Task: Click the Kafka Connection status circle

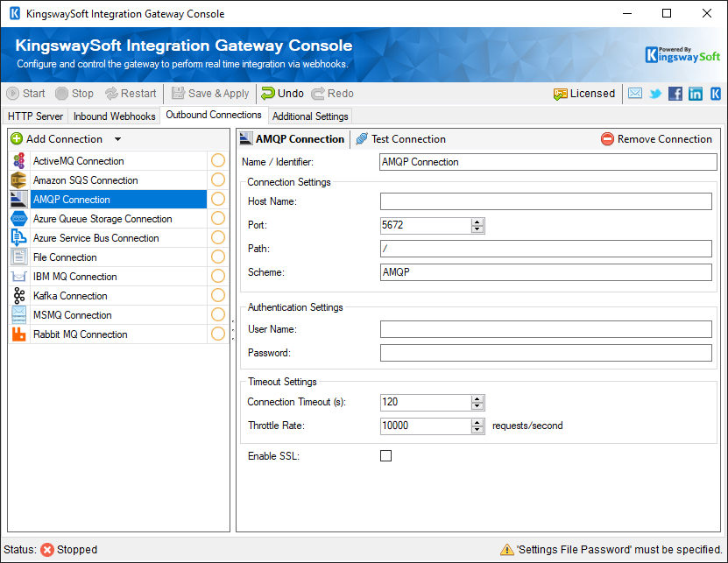Action: pyautogui.click(x=218, y=295)
